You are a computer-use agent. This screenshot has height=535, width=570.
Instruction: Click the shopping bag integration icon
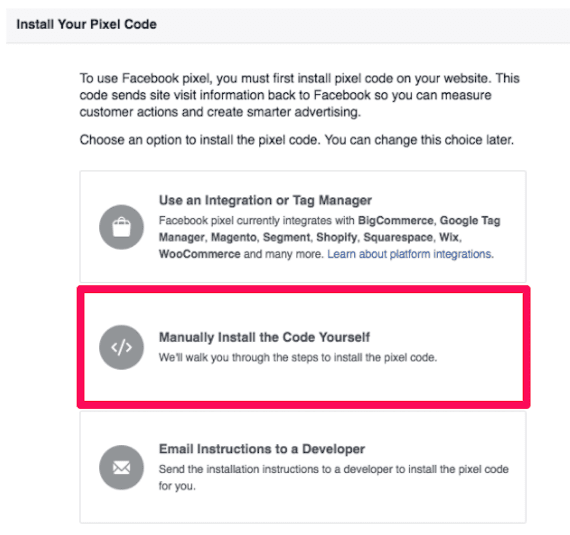pos(121,227)
